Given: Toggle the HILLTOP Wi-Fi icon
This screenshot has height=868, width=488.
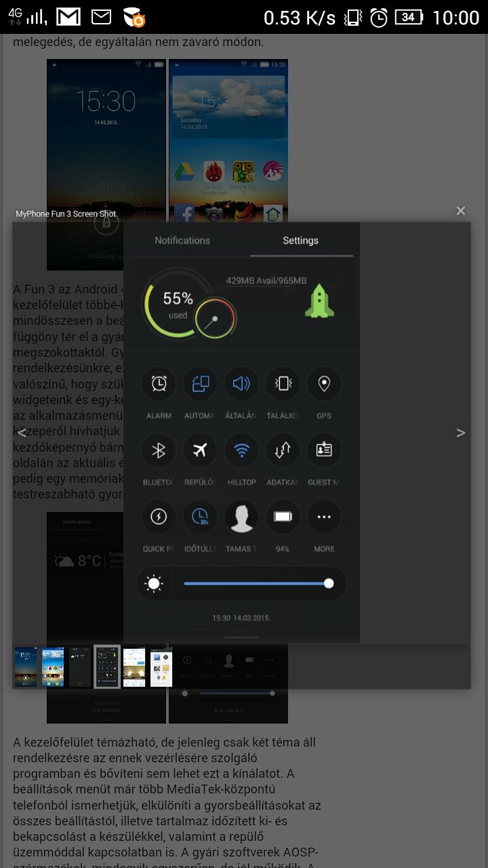Looking at the screenshot, I should click(x=241, y=450).
